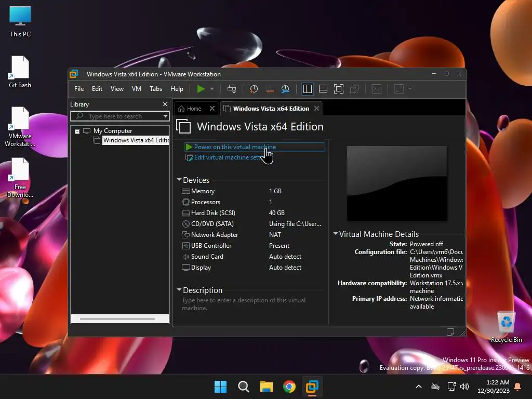Select the VMware Workstation desktop shortcut

click(20, 127)
